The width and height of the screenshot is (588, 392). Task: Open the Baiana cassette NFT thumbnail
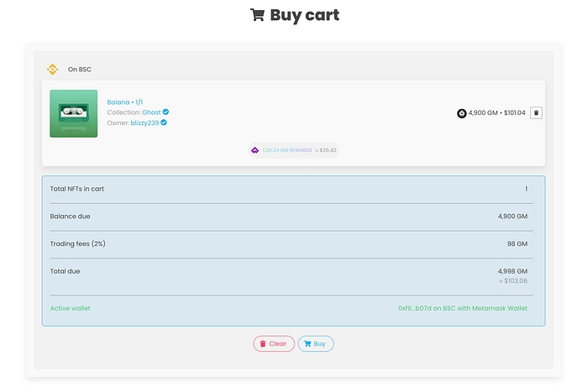point(74,113)
